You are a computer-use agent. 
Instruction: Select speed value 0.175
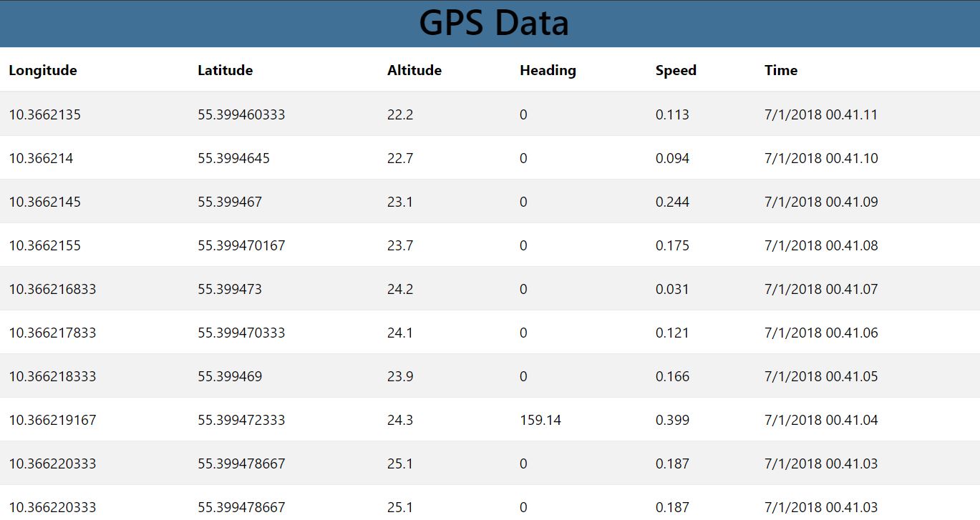[x=672, y=245]
